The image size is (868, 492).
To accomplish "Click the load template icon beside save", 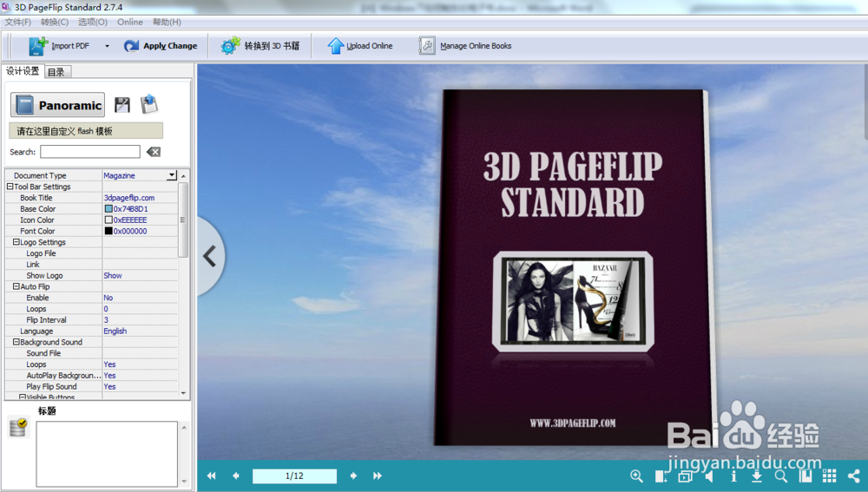I will pyautogui.click(x=149, y=104).
